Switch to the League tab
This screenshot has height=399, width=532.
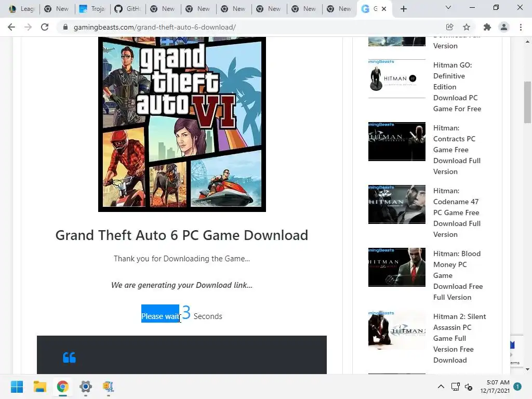[x=22, y=9]
